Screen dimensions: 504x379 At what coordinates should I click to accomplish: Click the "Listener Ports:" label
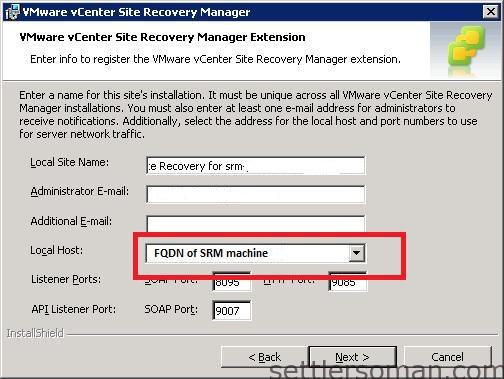(66, 279)
